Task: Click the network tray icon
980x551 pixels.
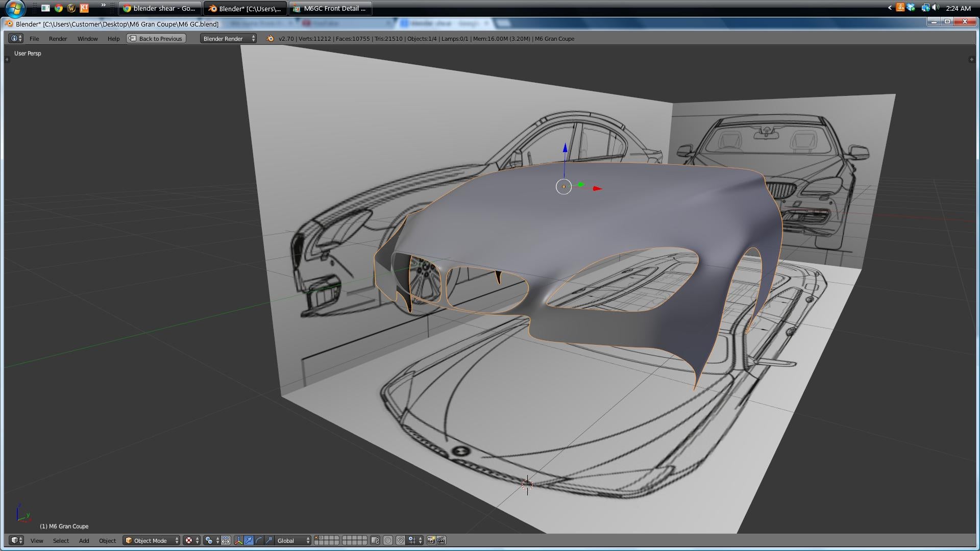Action: [x=925, y=8]
